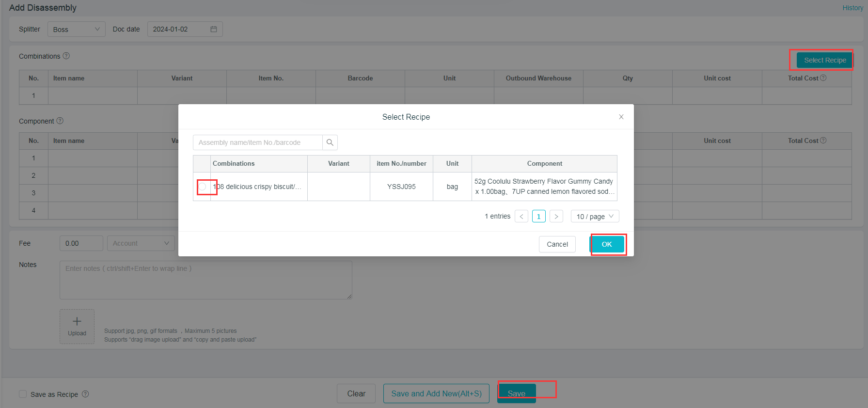
Task: Click the Assembly name search input field
Action: coord(258,142)
